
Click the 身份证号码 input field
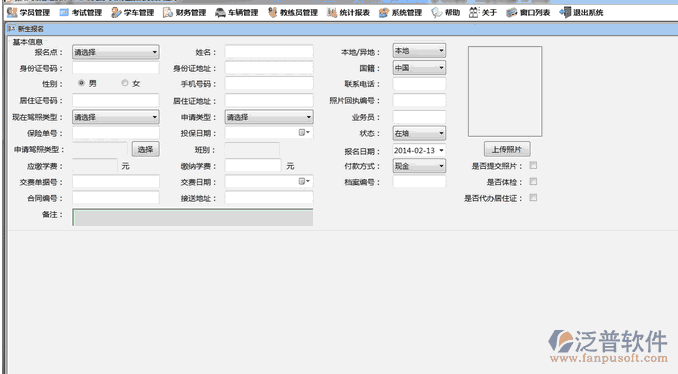point(115,68)
